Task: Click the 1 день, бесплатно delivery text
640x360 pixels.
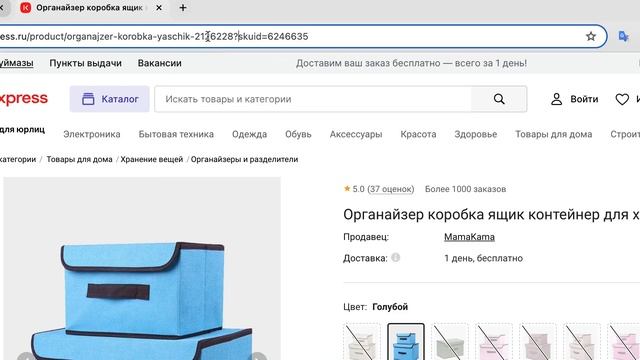Action: tap(483, 258)
